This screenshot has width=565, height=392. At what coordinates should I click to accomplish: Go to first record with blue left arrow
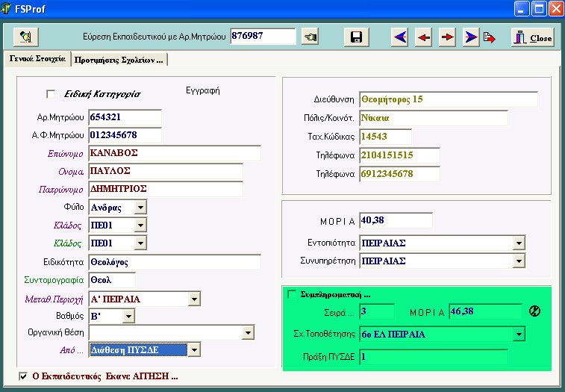click(x=400, y=37)
